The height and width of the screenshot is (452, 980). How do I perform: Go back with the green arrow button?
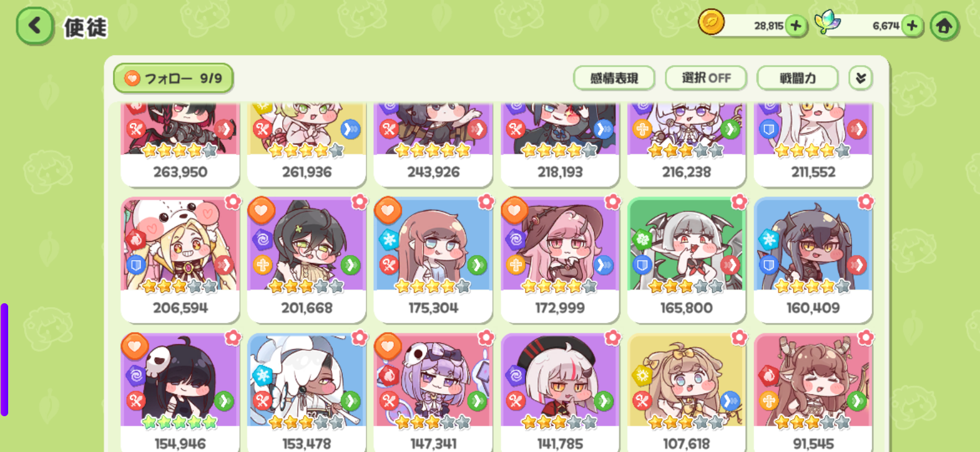coord(35,26)
